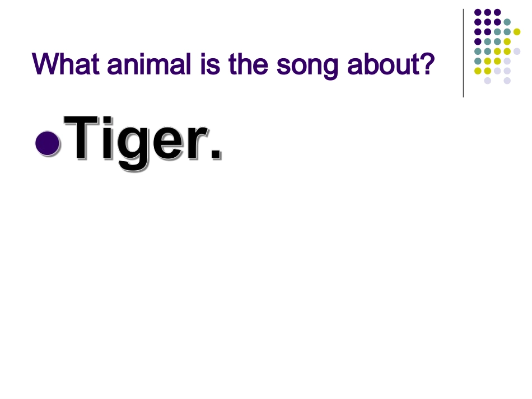Click the vertical divider line beside the dots

tap(463, 53)
